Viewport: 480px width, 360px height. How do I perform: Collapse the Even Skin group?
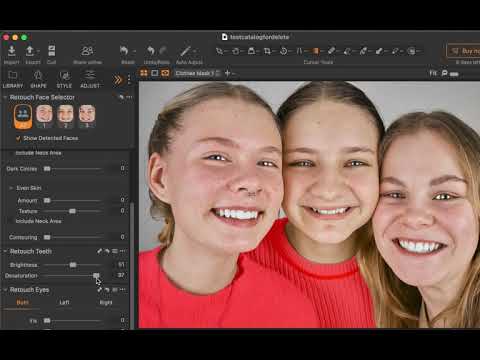click(x=11, y=188)
